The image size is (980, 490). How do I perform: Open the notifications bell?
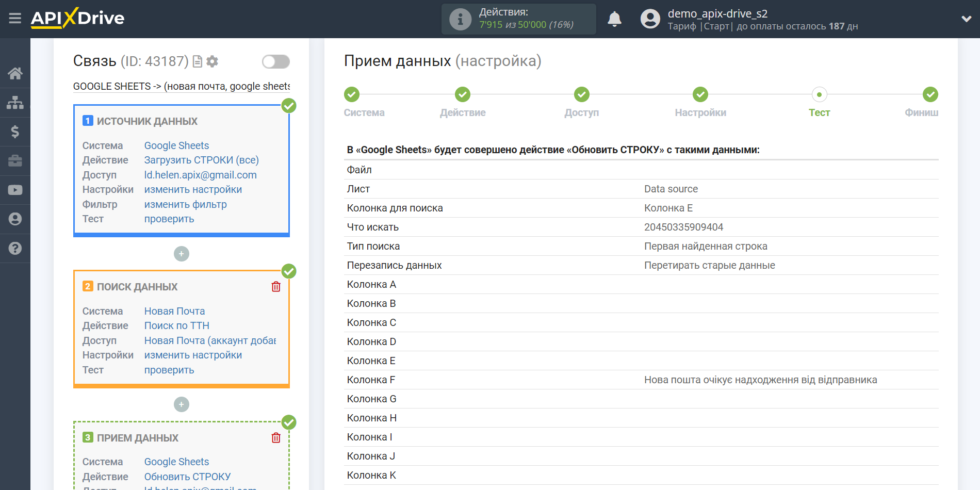pos(614,19)
